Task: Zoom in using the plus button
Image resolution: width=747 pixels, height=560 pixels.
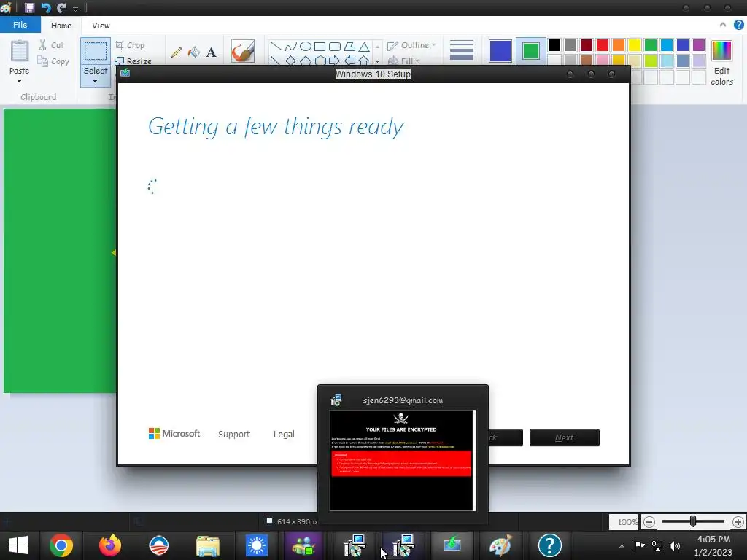Action: point(738,522)
